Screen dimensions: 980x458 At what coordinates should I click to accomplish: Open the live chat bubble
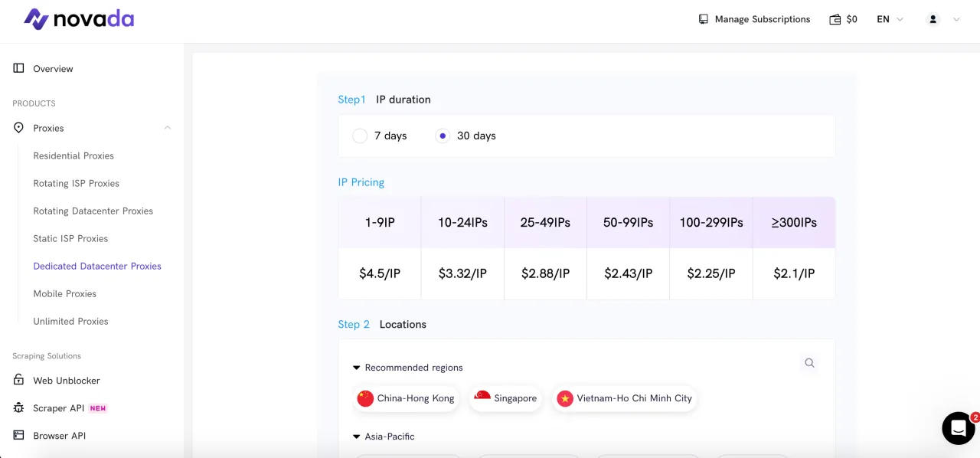958,428
